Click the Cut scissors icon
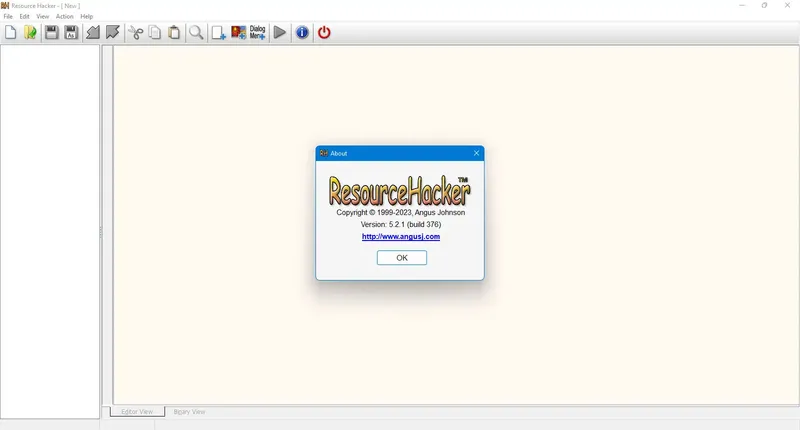 (x=135, y=33)
